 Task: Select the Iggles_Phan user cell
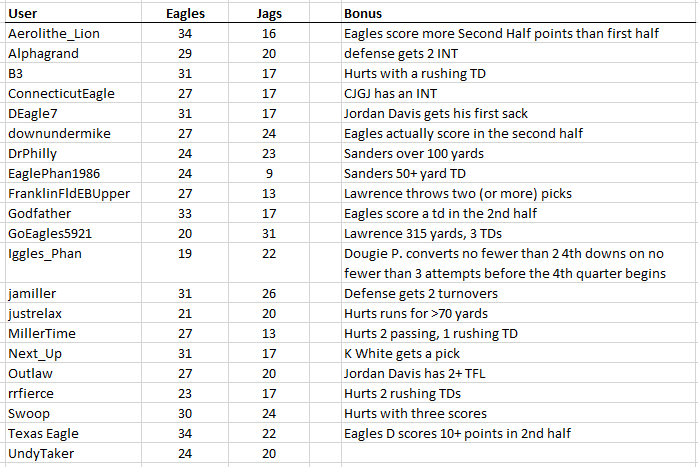point(46,253)
